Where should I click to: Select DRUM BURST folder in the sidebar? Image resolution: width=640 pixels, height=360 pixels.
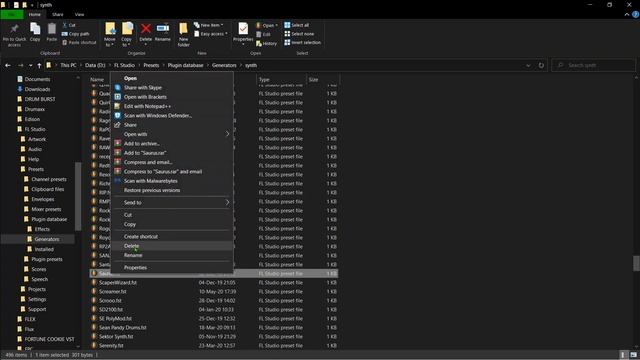coord(40,99)
